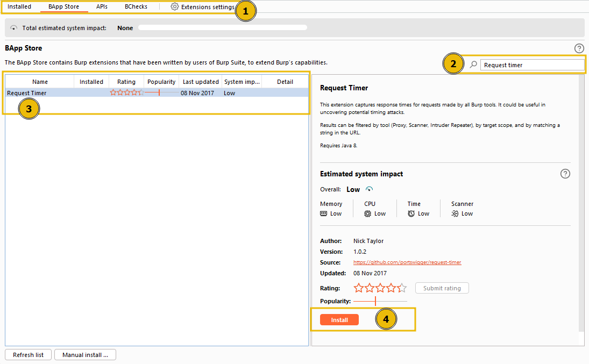Image resolution: width=589 pixels, height=364 pixels.
Task: Click inside the Request timer search field
Action: pos(533,64)
